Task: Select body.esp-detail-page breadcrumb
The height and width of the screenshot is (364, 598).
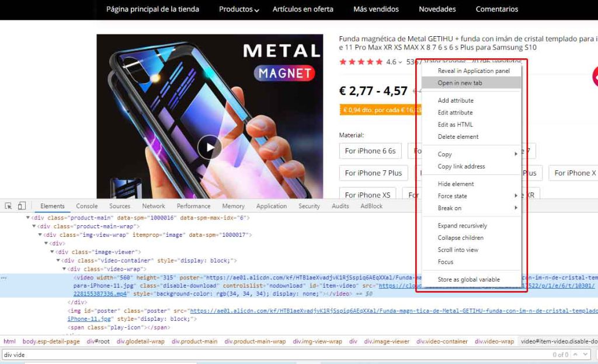Action: coord(51,341)
